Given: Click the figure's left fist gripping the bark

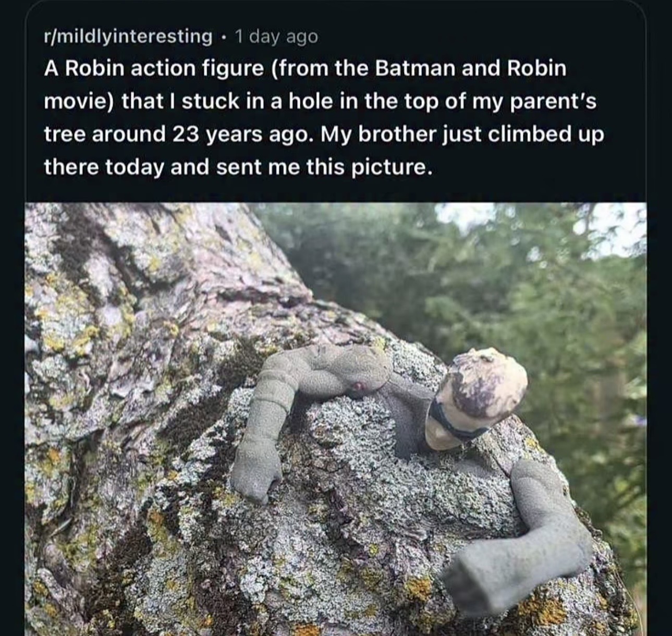Looking at the screenshot, I should pos(254,476).
